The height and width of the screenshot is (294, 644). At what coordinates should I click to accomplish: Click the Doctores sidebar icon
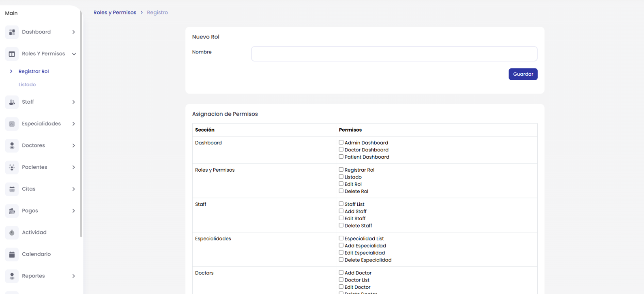click(x=12, y=145)
